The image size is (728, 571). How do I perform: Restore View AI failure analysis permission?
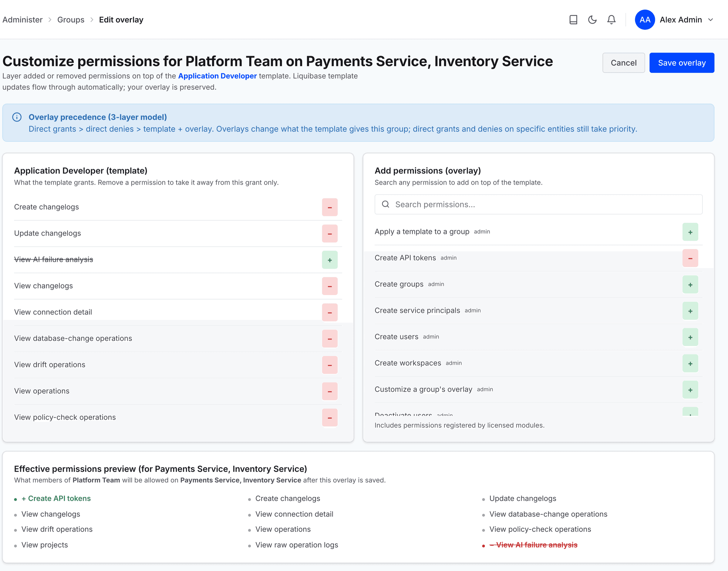click(x=330, y=260)
